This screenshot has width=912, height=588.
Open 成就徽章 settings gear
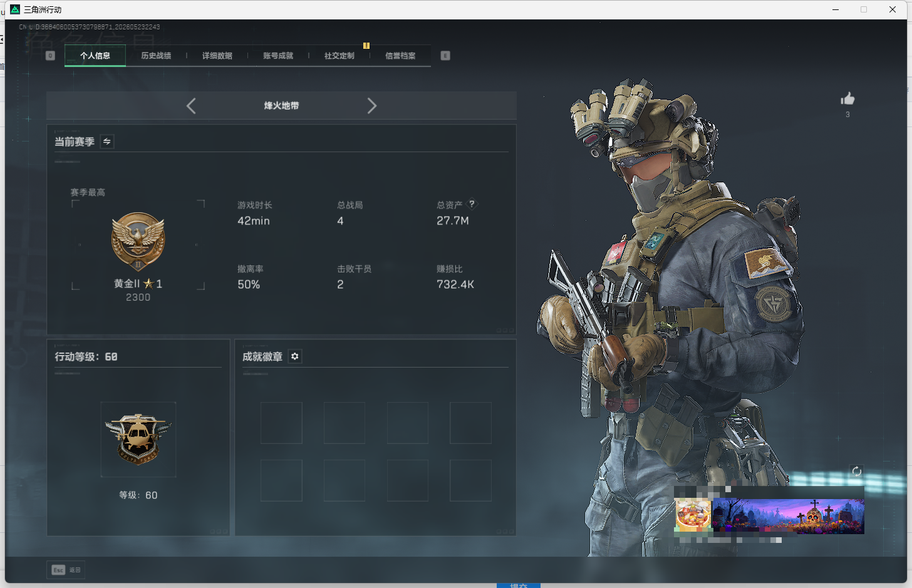click(x=295, y=356)
